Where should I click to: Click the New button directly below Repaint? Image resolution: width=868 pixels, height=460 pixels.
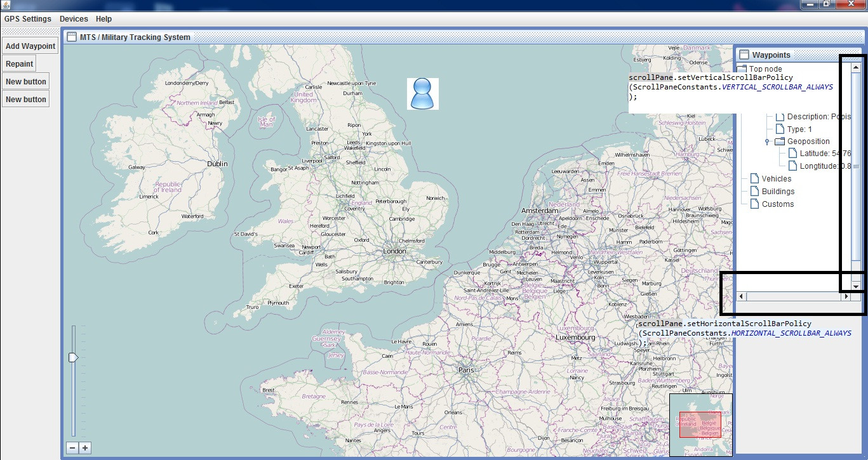click(25, 81)
